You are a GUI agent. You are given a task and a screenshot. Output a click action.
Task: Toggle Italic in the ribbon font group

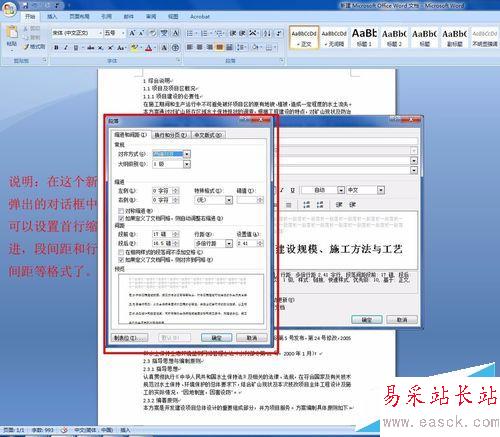point(66,48)
